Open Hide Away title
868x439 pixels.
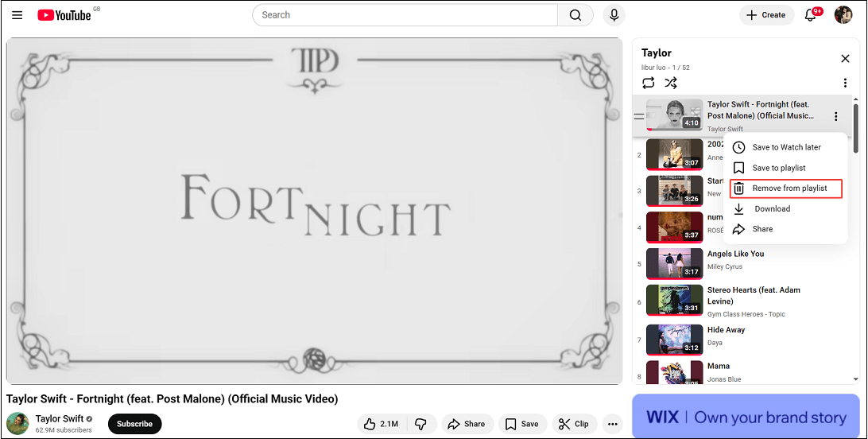tap(726, 329)
